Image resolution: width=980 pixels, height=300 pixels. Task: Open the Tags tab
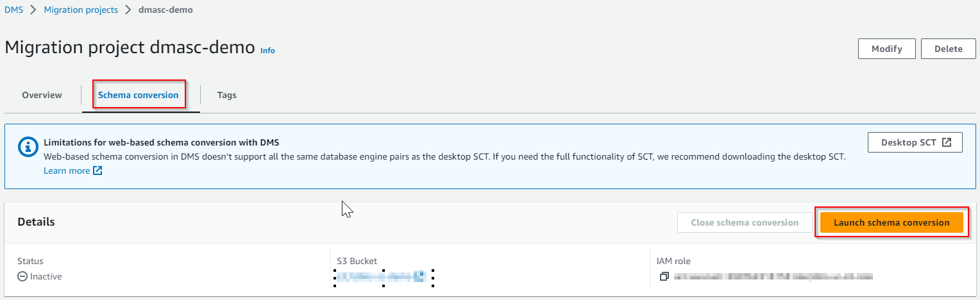pyautogui.click(x=226, y=95)
